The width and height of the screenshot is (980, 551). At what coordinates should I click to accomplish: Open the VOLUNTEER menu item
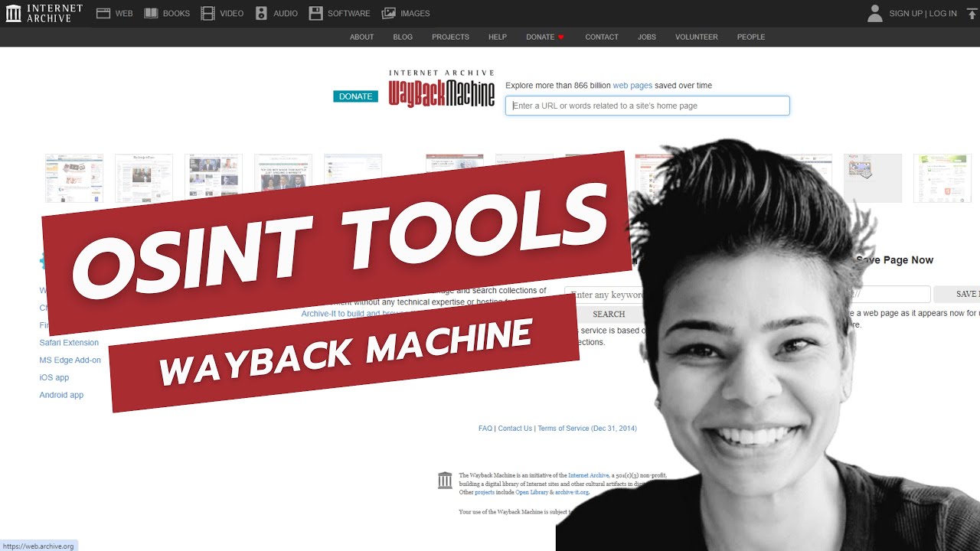pos(697,37)
